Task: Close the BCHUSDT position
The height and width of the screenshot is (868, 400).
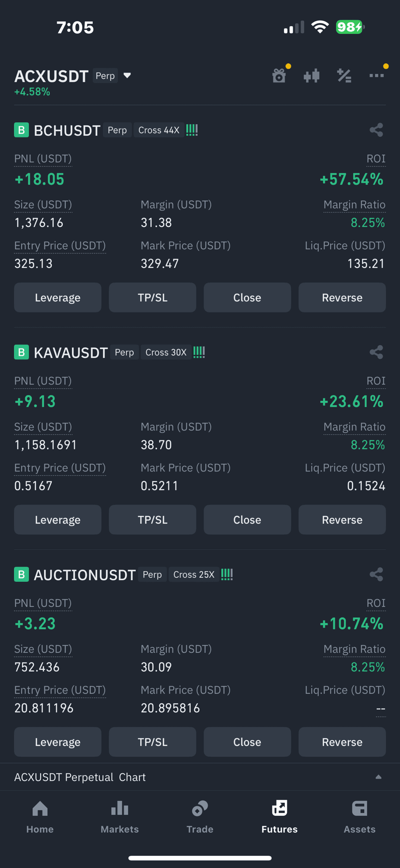Action: click(247, 297)
